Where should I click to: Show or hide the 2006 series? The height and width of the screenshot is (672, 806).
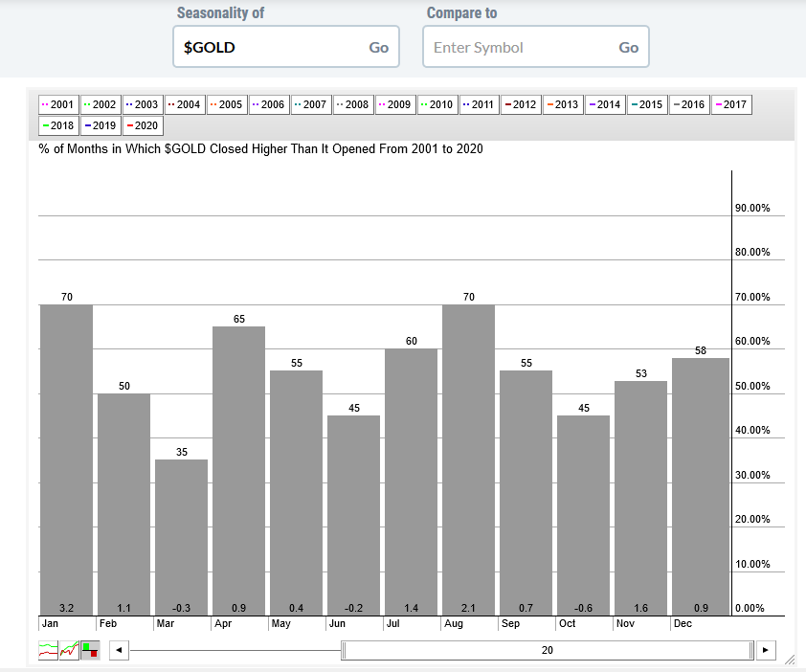click(269, 105)
